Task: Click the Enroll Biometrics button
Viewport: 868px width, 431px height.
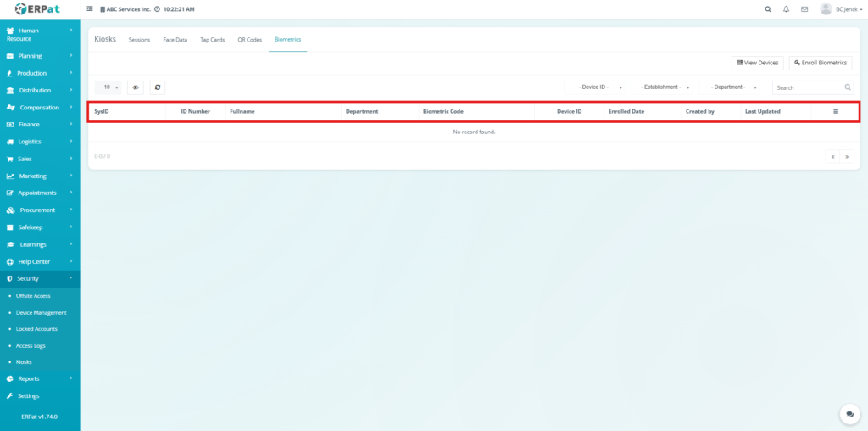Action: 821,63
